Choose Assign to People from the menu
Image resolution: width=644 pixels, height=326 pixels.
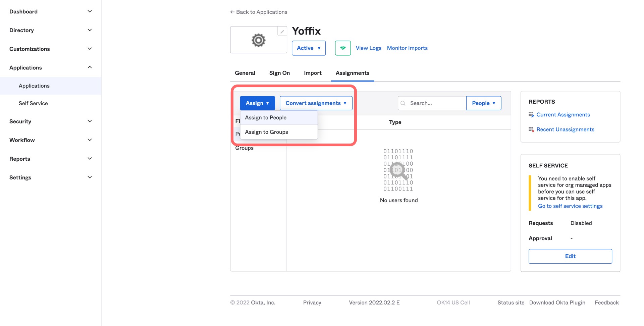[279, 118]
